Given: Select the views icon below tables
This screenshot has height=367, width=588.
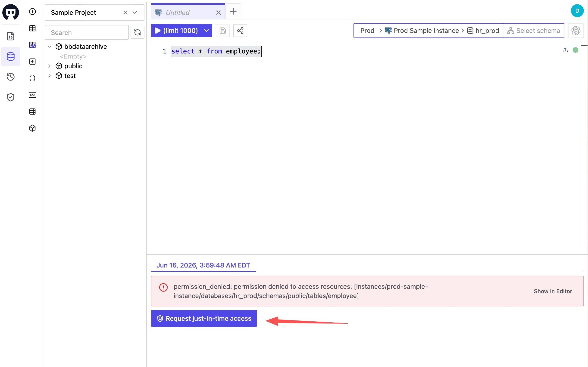Looking at the screenshot, I should point(32,45).
